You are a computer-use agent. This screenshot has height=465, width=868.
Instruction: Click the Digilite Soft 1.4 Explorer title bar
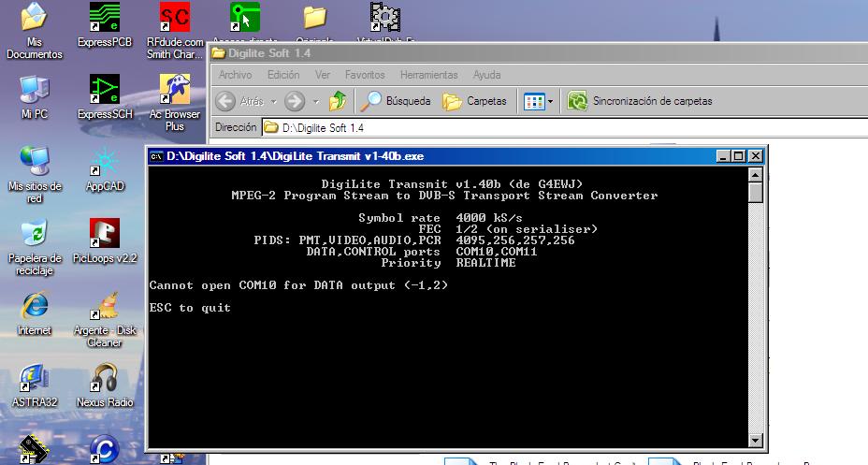[x=539, y=53]
